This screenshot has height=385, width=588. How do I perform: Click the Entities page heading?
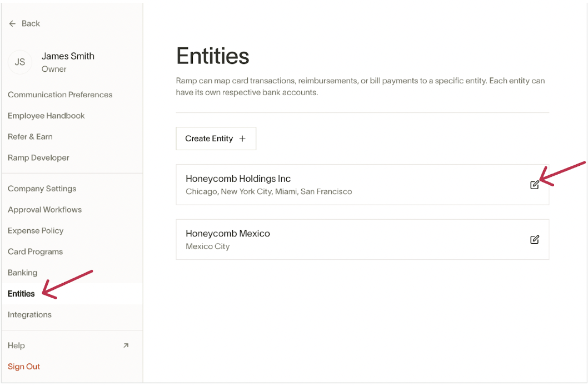coord(213,56)
